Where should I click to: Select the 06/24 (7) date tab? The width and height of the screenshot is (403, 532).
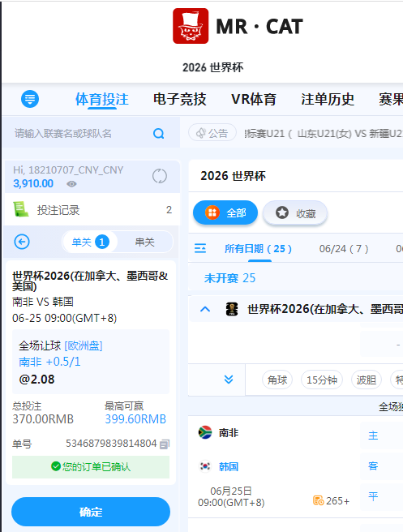pos(344,249)
